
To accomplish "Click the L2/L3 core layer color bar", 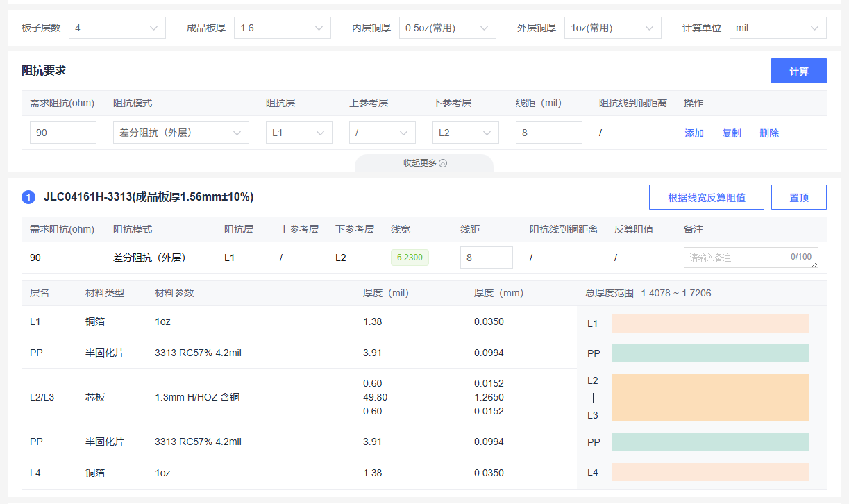I will point(710,398).
